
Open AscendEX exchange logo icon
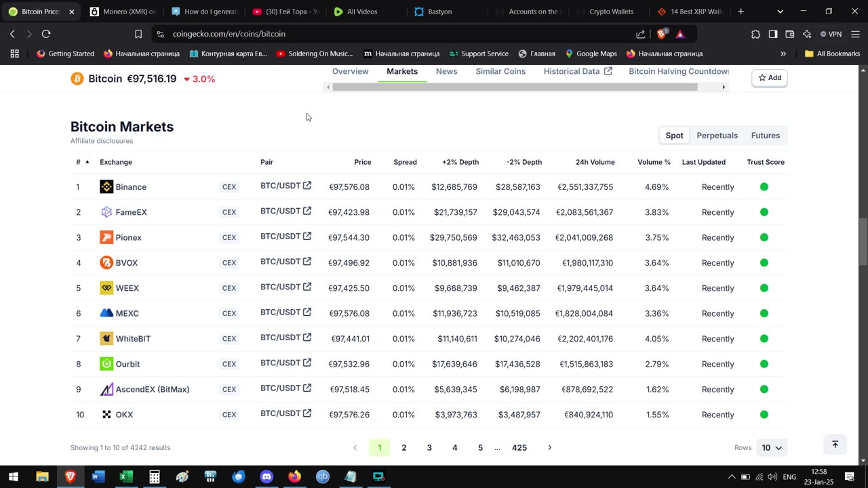coord(106,389)
